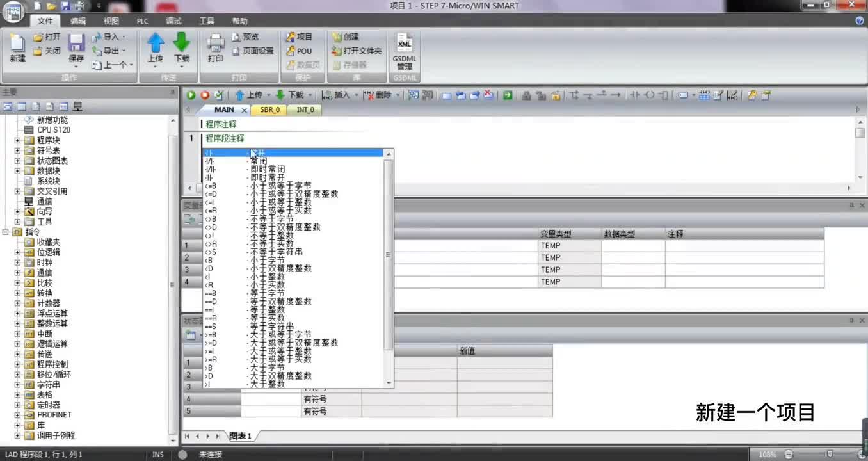Open the 编辑 ribbon tab
Screen dimensions: 868x461
click(78, 21)
